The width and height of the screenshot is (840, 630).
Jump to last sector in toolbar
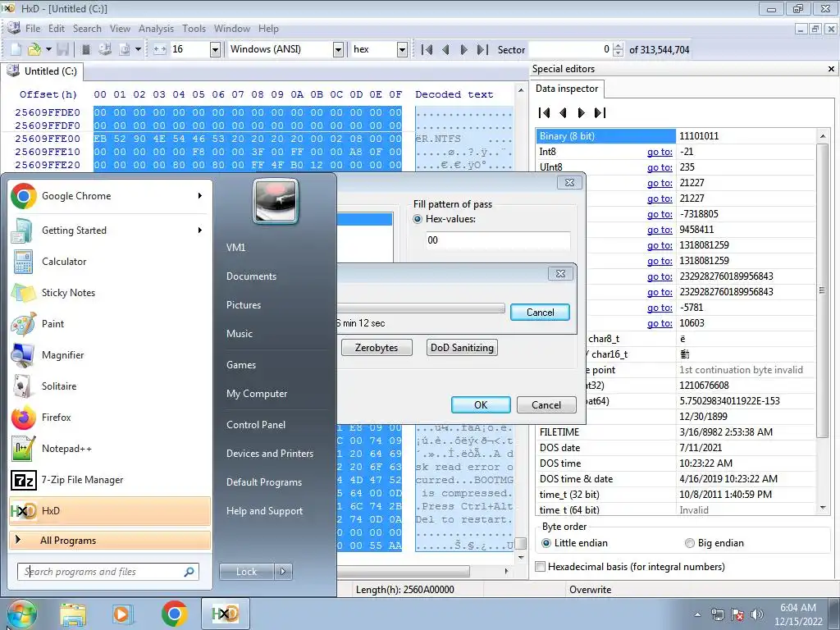pyautogui.click(x=482, y=50)
